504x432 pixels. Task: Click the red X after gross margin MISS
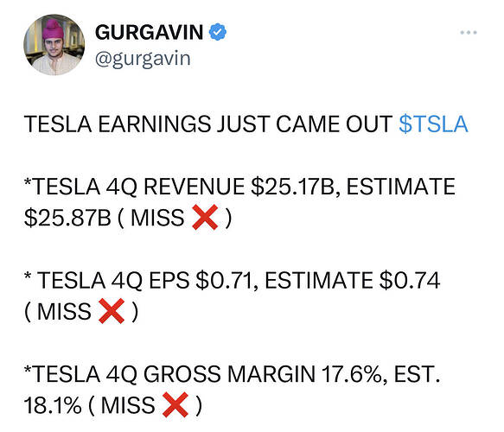175,404
